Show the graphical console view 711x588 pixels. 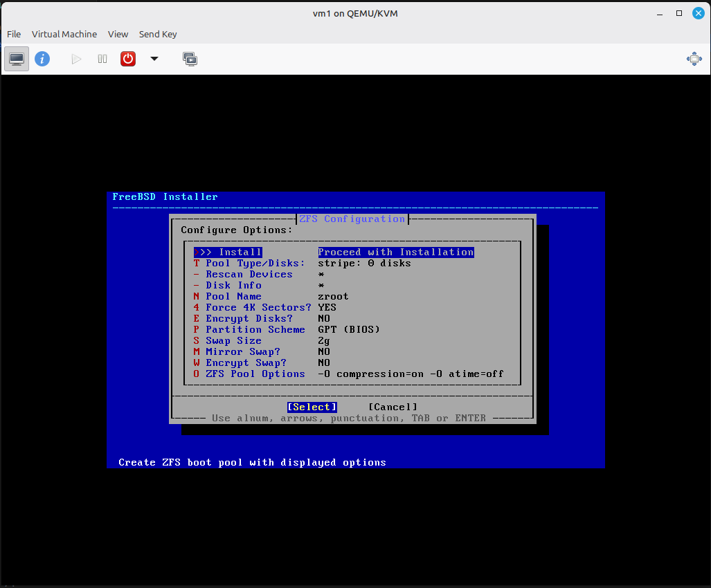coord(17,59)
